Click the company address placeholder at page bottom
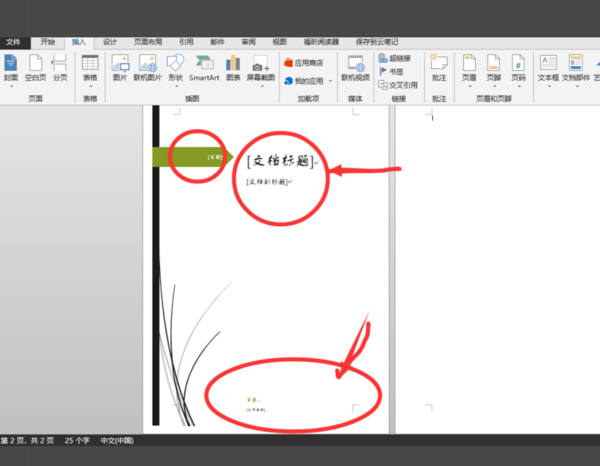The width and height of the screenshot is (600, 466). [x=255, y=410]
